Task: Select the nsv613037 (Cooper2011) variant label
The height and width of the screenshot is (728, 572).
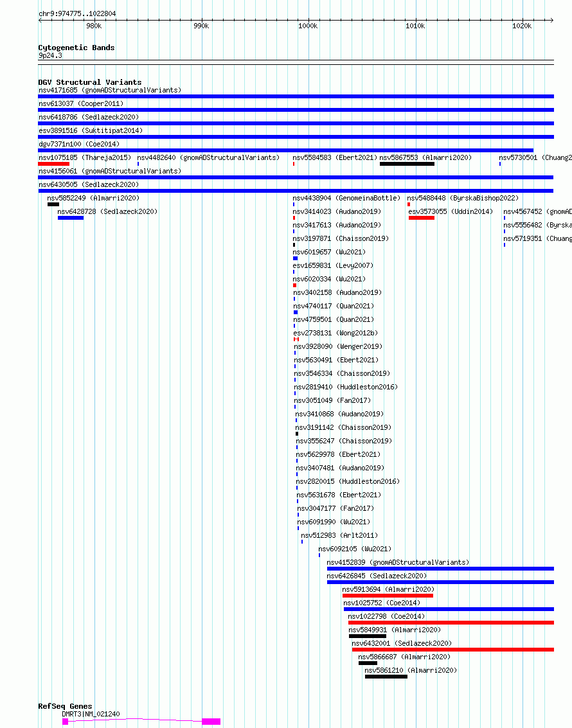Action: (x=81, y=103)
